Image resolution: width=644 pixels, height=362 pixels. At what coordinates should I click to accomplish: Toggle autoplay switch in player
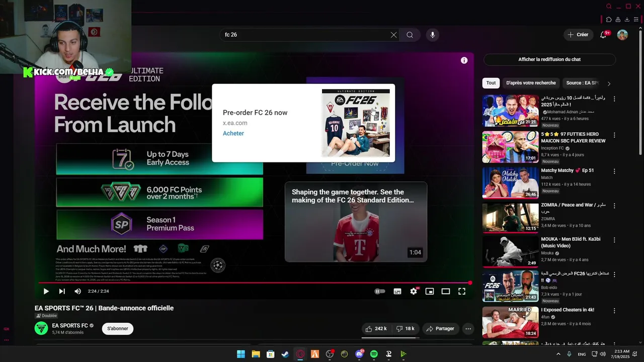(x=380, y=291)
